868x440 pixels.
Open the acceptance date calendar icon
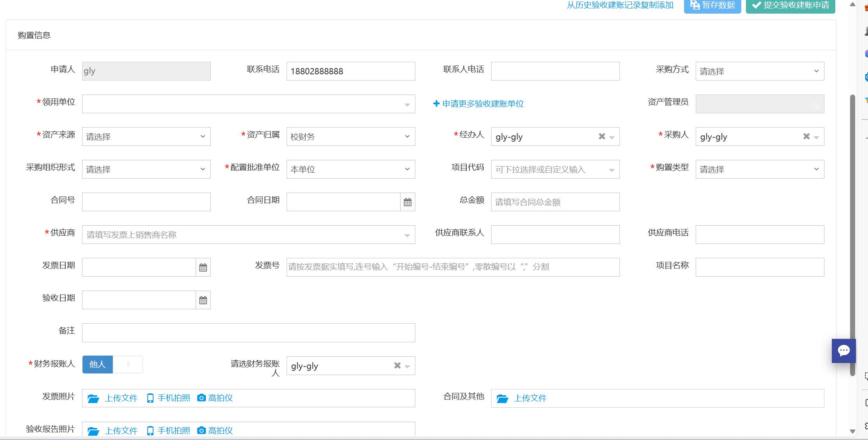click(203, 300)
